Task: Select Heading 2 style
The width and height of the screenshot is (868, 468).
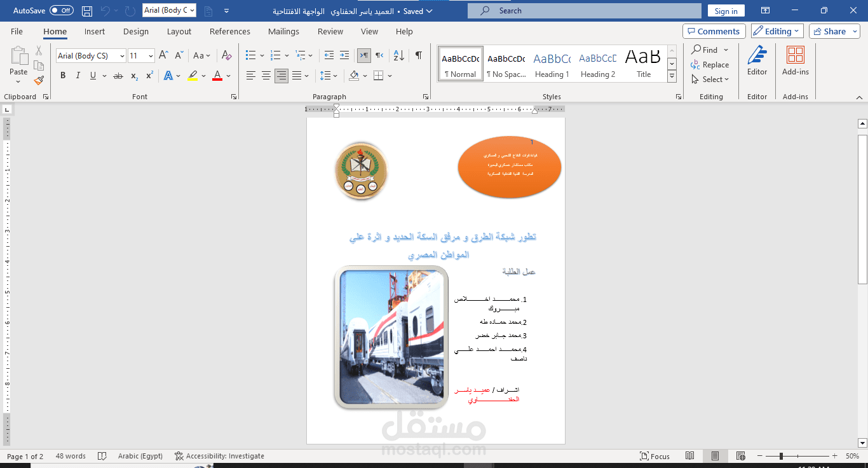Action: coord(597,64)
